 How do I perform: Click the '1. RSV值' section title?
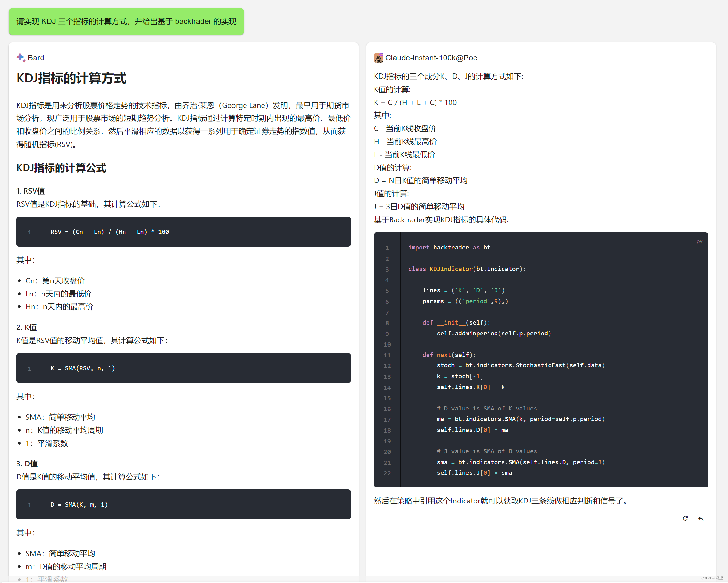pyautogui.click(x=31, y=191)
